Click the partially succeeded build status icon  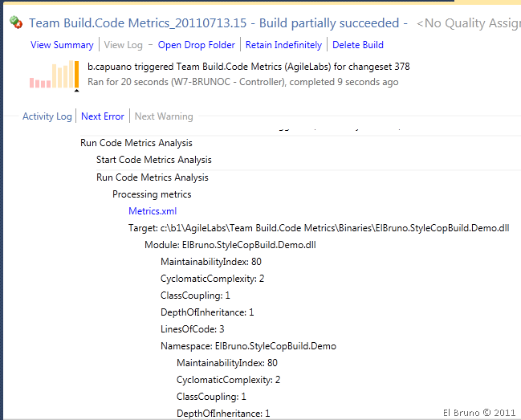(x=16, y=23)
